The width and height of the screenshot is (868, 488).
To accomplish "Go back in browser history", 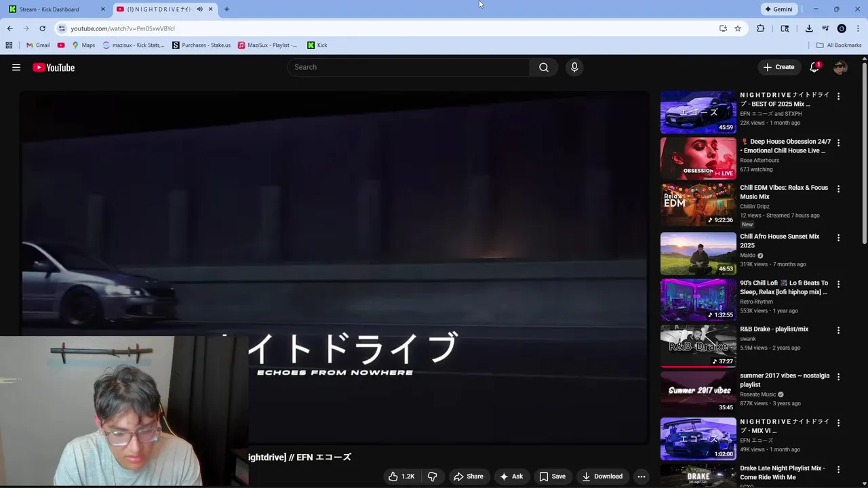I will click(x=9, y=28).
